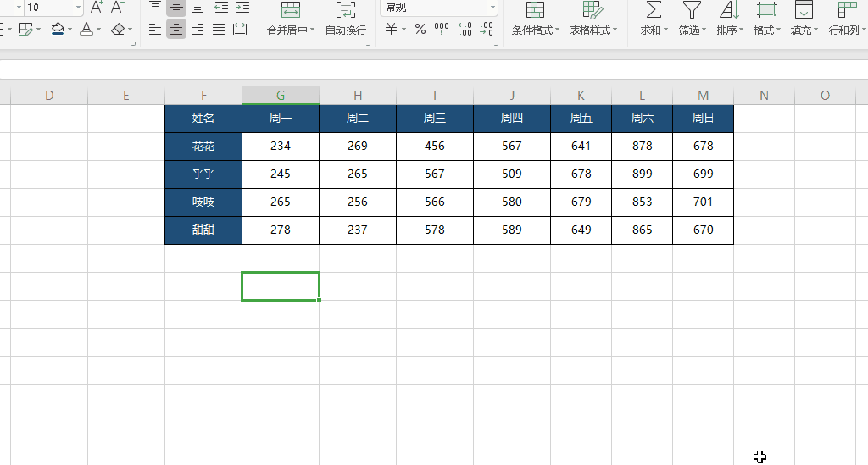
Task: Click the distributed alignment icon
Action: pyautogui.click(x=240, y=30)
